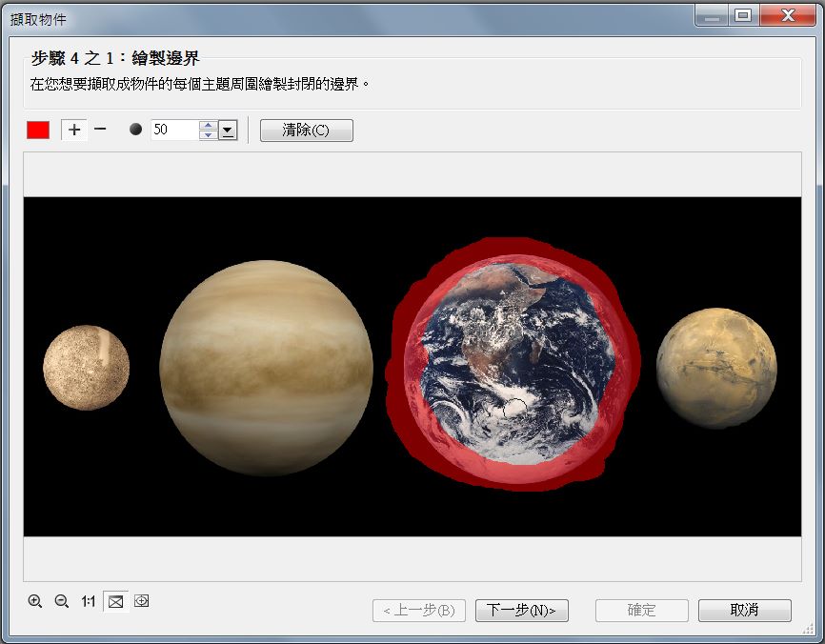Cancel the dialog with 取消
The image size is (825, 644).
point(746,611)
